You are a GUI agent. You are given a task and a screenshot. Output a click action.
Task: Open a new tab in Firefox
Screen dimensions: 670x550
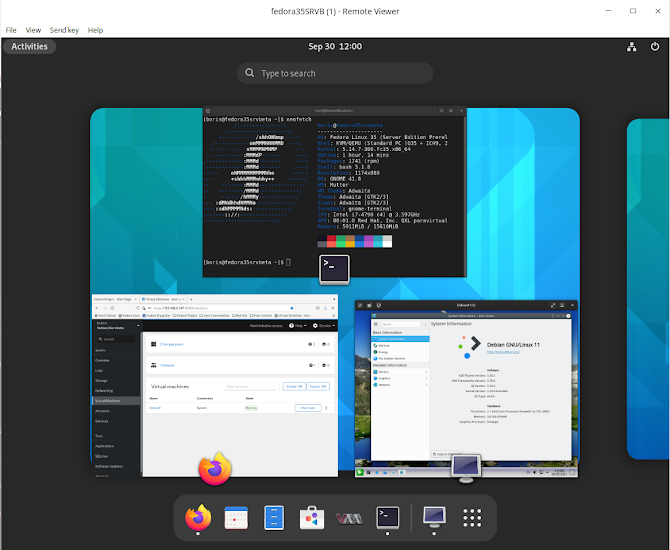click(191, 299)
